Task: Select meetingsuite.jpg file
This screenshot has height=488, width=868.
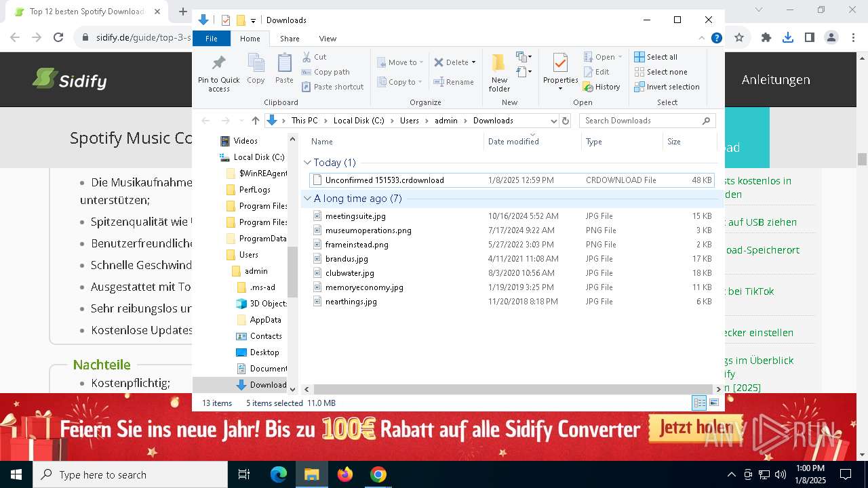Action: [512, 216]
